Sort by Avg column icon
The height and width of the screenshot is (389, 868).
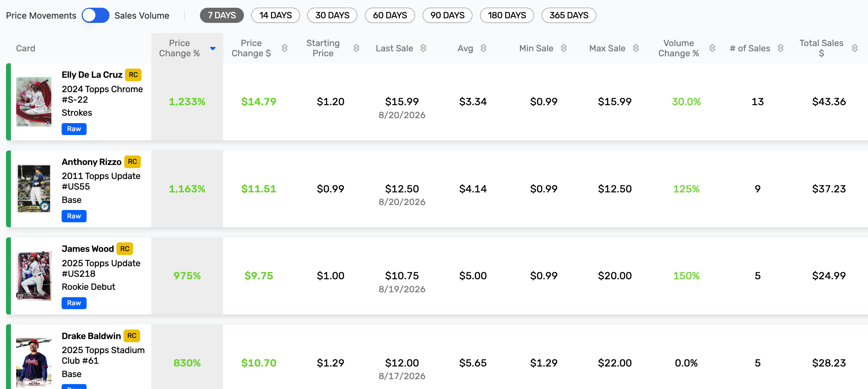pos(483,48)
